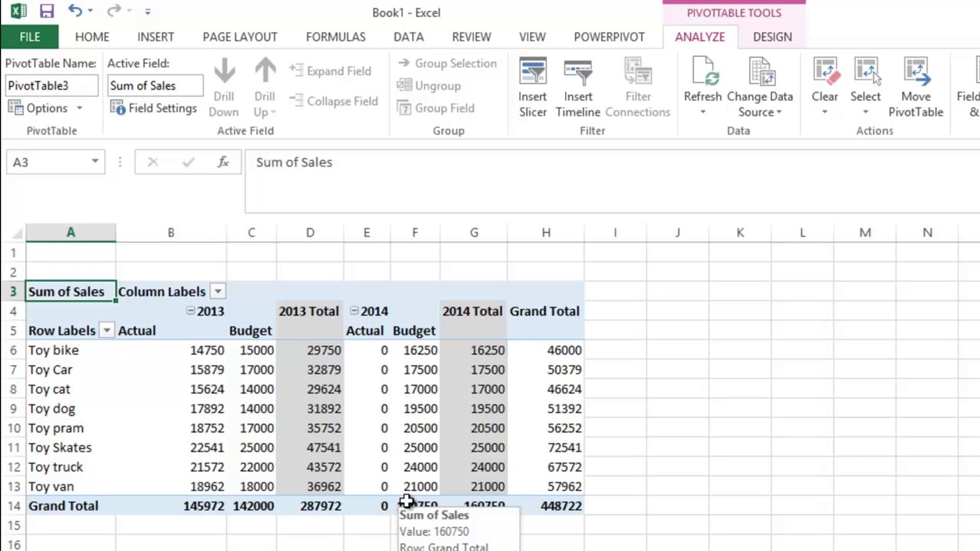980x551 pixels.
Task: Collapse the 2014 column group
Action: (354, 311)
